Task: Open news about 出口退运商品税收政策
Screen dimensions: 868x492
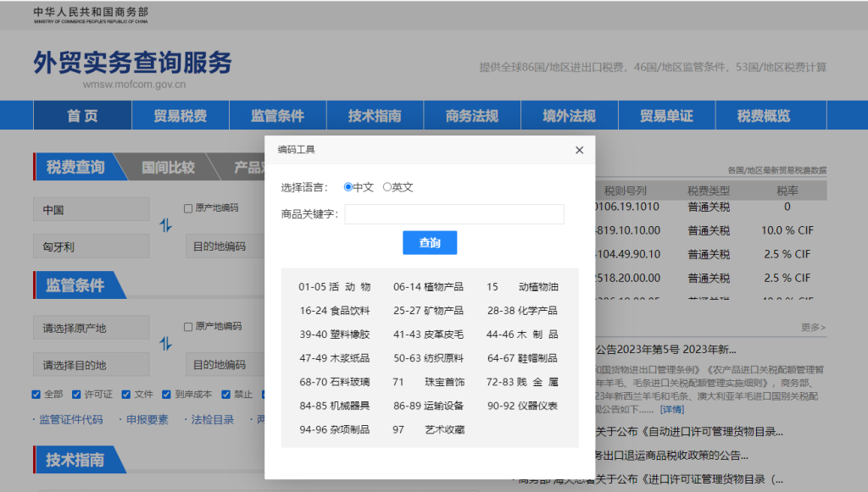Action: 672,456
